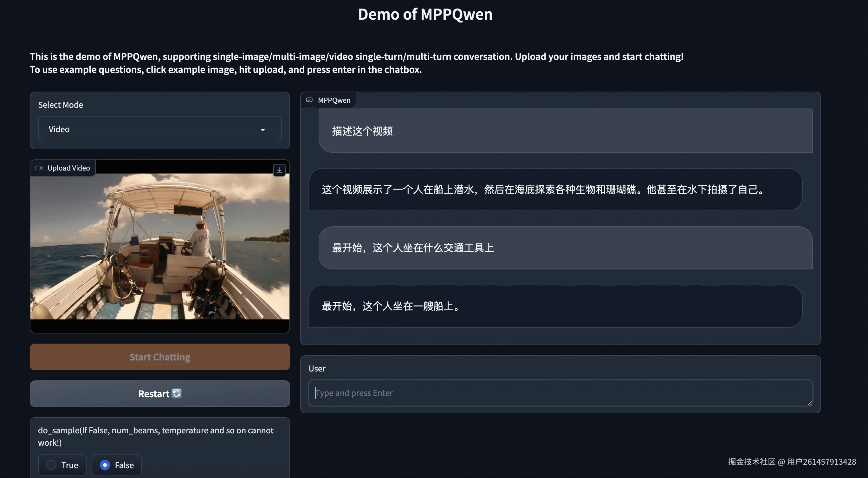868x478 pixels.
Task: Click the reply about diving from boat
Action: click(x=542, y=189)
